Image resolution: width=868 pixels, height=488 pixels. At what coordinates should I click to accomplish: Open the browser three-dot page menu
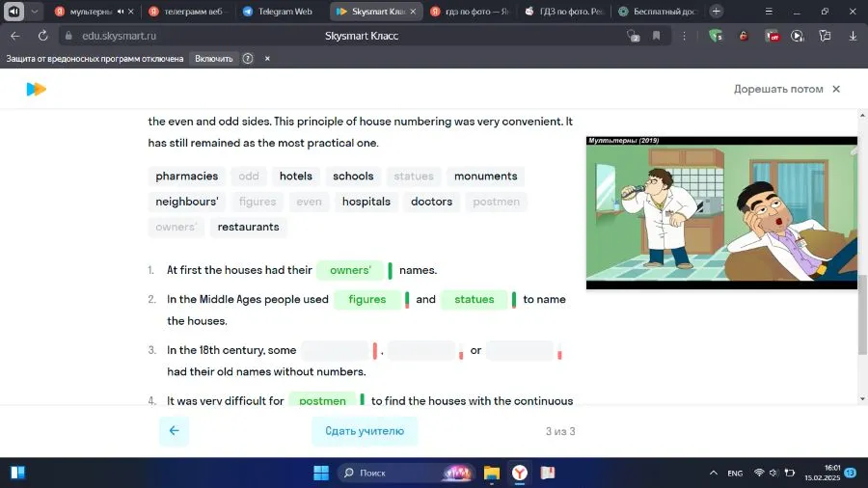(684, 36)
